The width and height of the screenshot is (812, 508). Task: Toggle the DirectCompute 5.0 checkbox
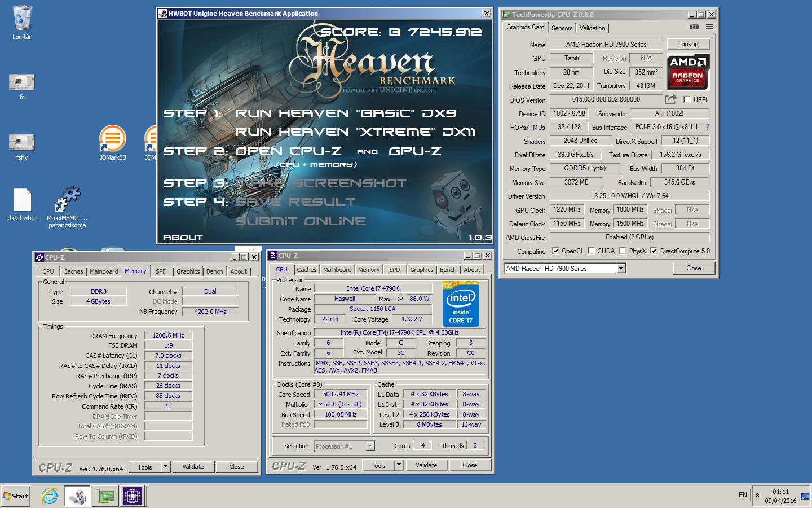(654, 251)
